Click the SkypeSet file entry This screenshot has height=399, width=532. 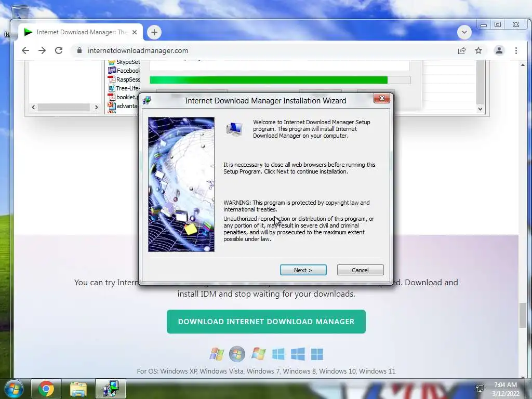tap(124, 62)
